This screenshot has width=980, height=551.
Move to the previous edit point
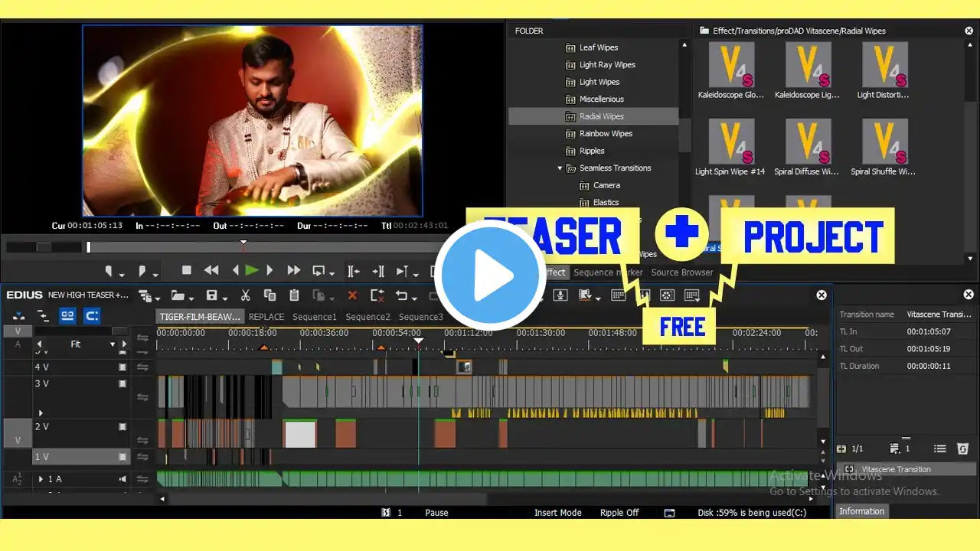354,271
